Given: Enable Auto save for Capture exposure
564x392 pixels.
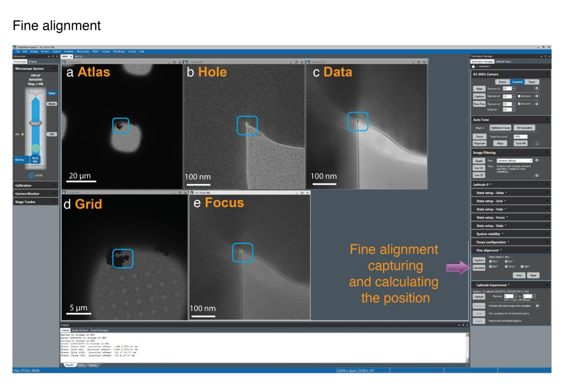Looking at the screenshot, I should click(x=519, y=96).
